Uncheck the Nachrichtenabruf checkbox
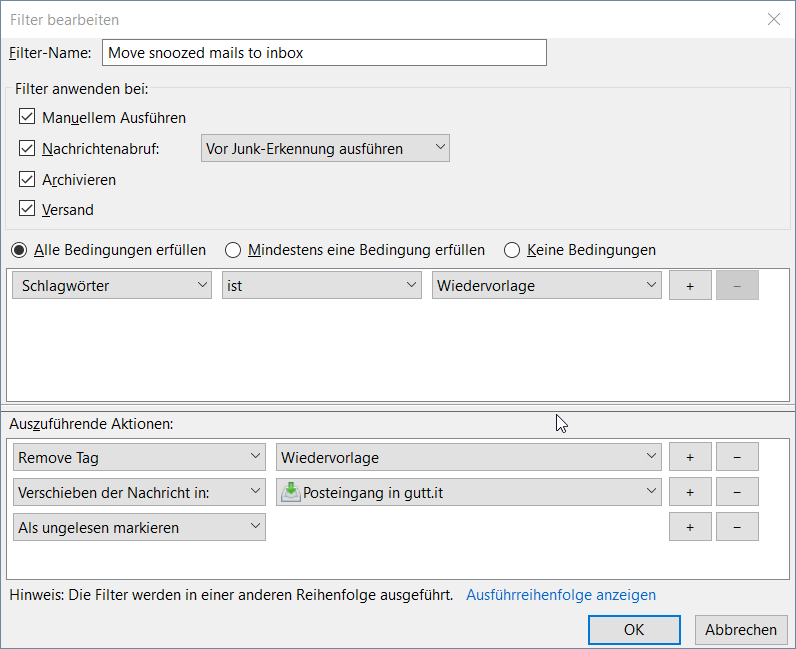This screenshot has height=649, width=796. coord(27,149)
